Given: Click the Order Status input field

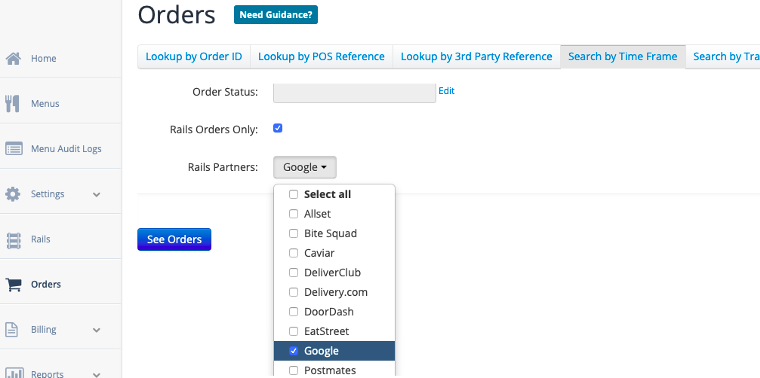Looking at the screenshot, I should pos(355,93).
